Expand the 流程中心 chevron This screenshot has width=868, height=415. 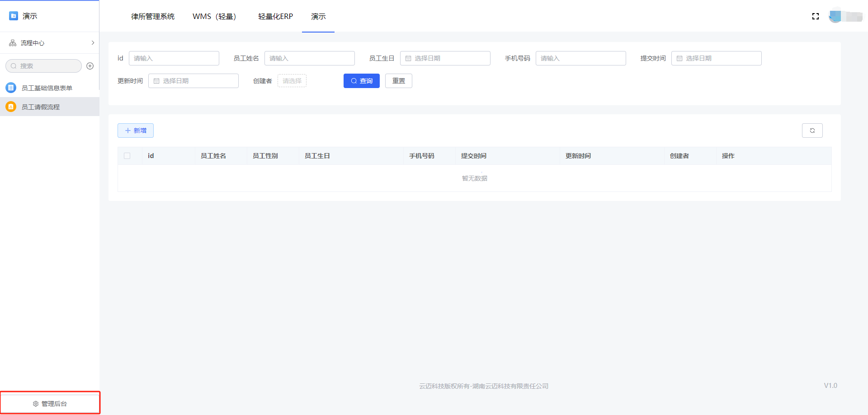[93, 43]
